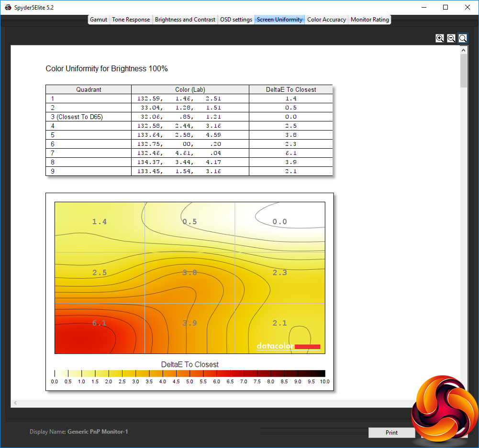
Task: Click the DeltaE color scale legend bar
Action: (189, 373)
